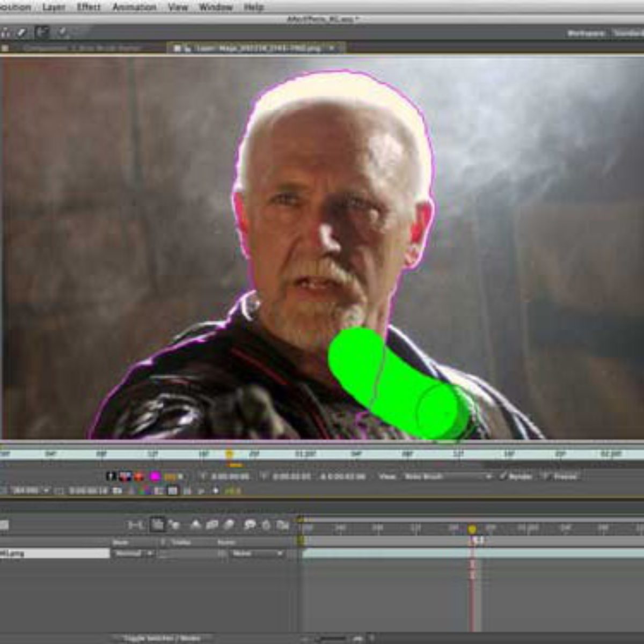Screen dimensions: 644x644
Task: Open the Workspace dropdown
Action: pyautogui.click(x=628, y=33)
